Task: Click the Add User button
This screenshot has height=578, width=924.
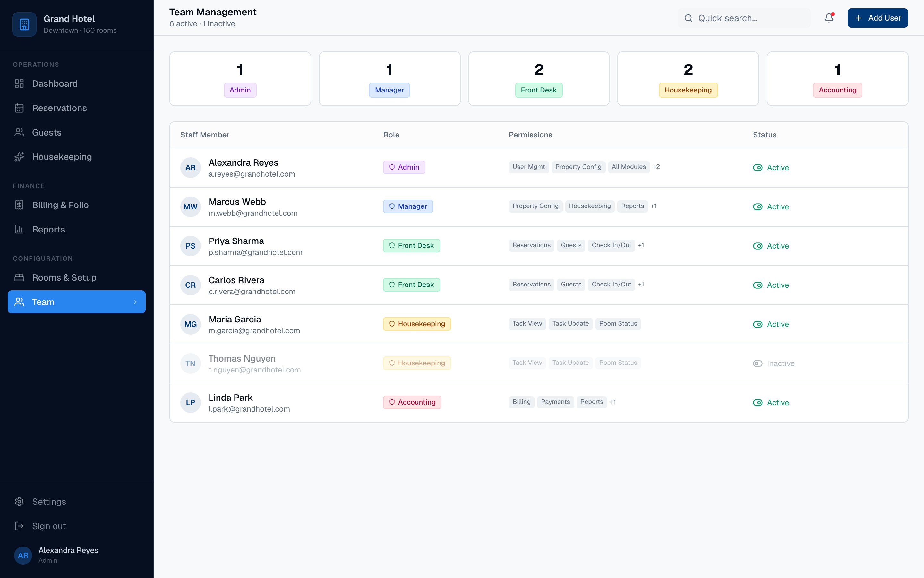Action: pos(877,18)
